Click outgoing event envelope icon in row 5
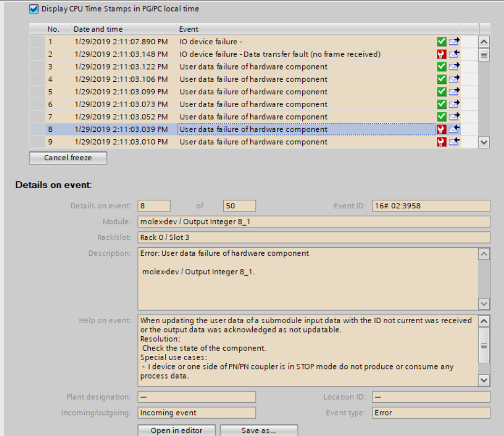The height and width of the screenshot is (436, 504). [x=454, y=92]
